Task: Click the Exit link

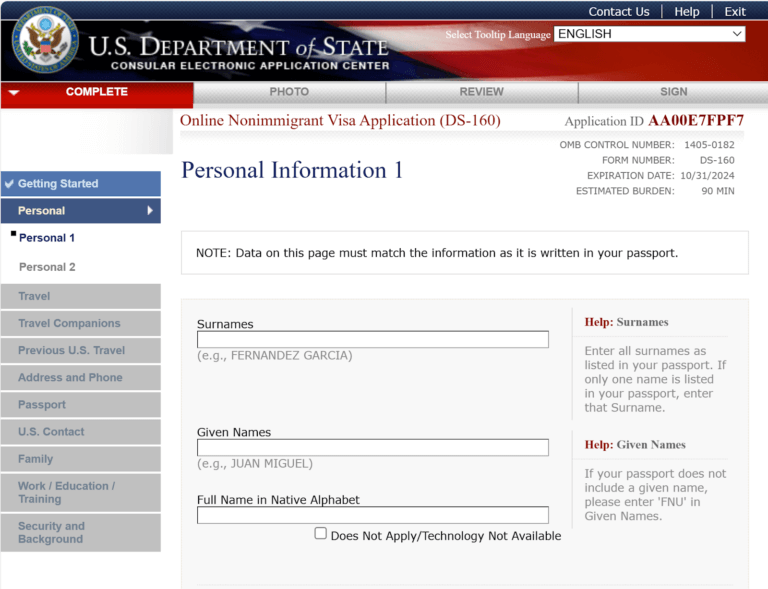Action: click(735, 12)
